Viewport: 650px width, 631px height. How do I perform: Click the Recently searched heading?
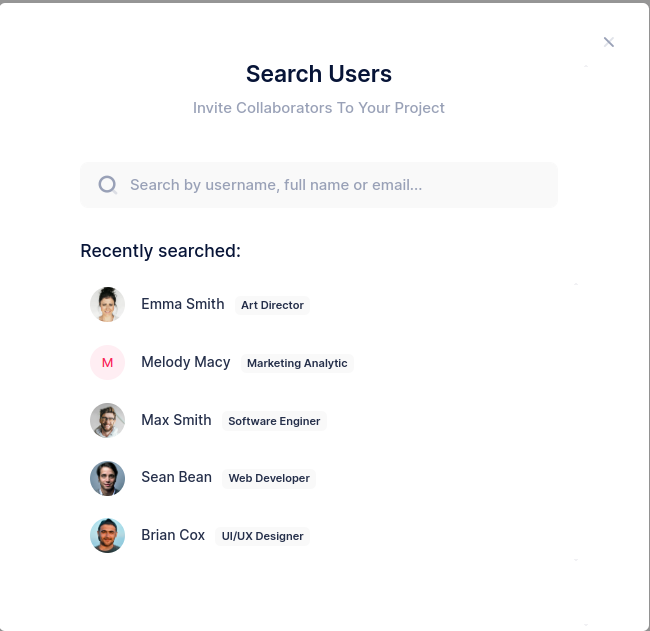coord(160,251)
